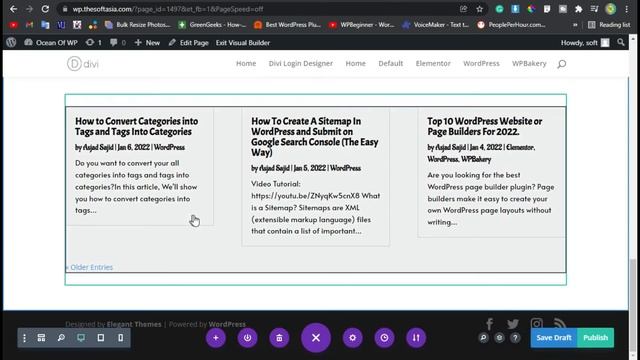This screenshot has width=640, height=360.
Task: Click the Elementor category under Top 10 post
Action: pos(520,147)
